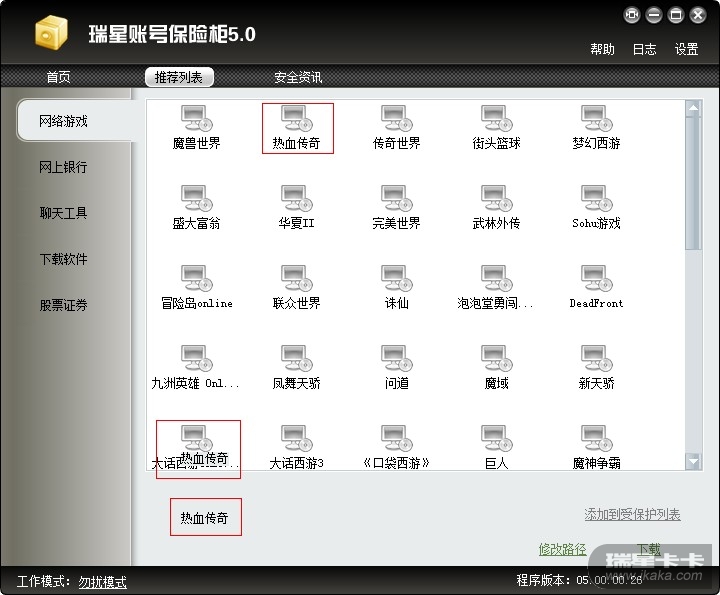720x595 pixels.
Task: Select the 盛大富翁 game icon
Action: pos(197,208)
